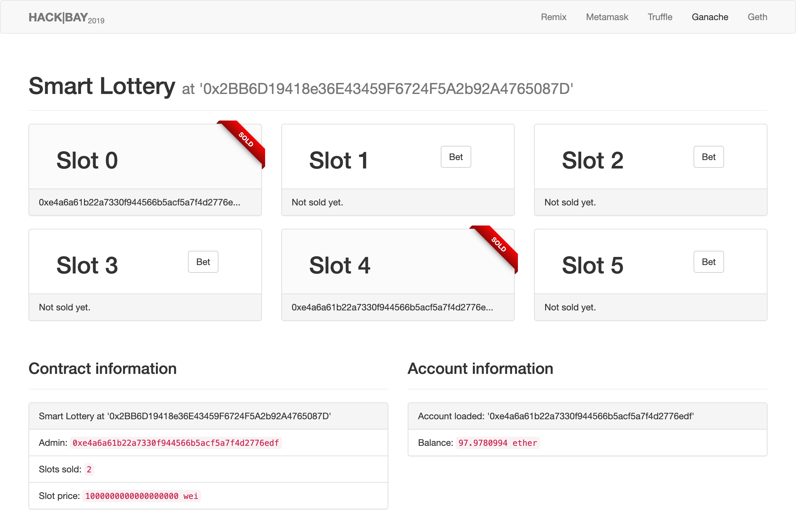
Task: Click Bet button on Slot 2
Action: (709, 157)
